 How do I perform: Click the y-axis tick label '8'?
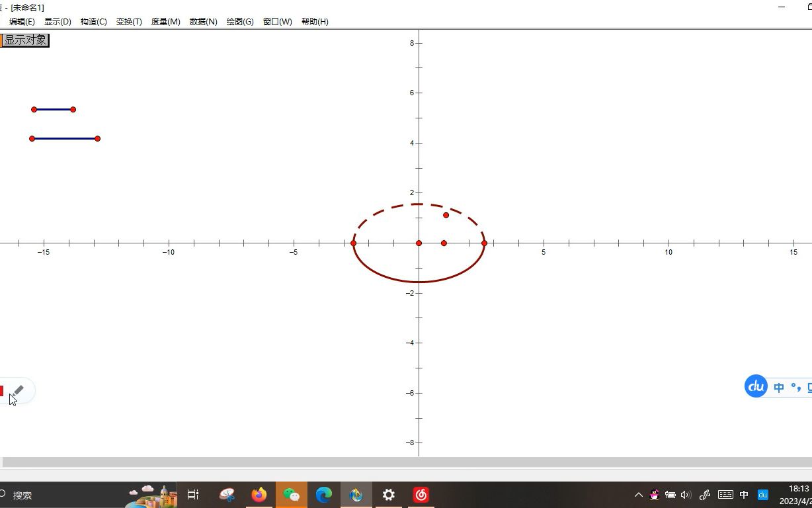[x=412, y=44]
